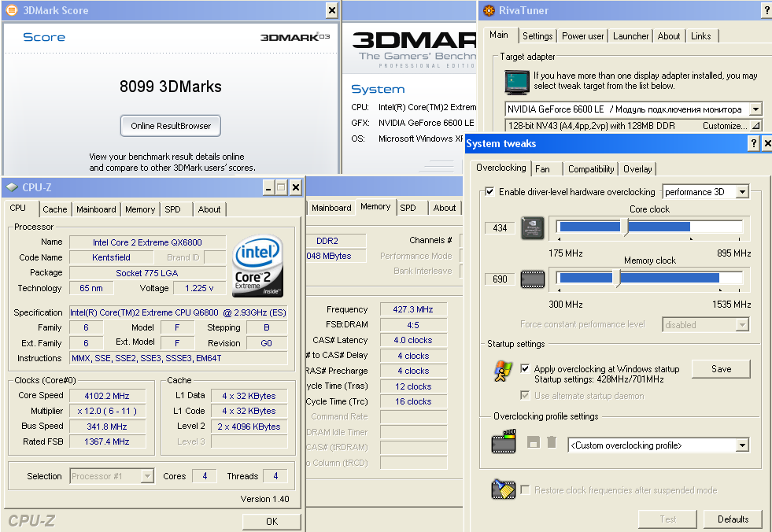Screen dimensions: 772x532
Task: Open the Power user tab in RivaTuner
Action: coord(583,36)
